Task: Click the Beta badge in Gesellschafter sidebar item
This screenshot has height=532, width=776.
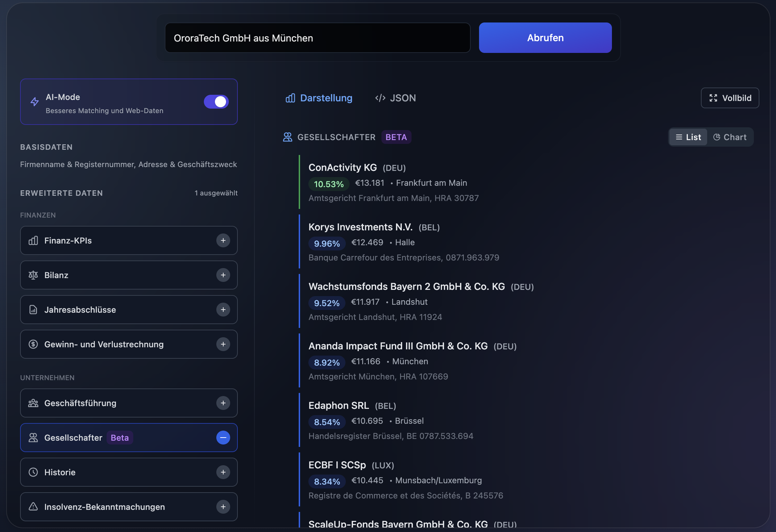Action: 120,438
